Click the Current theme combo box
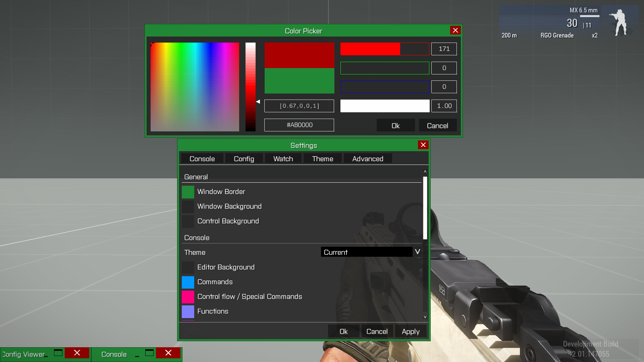Image resolution: width=644 pixels, height=362 pixels. pyautogui.click(x=367, y=252)
